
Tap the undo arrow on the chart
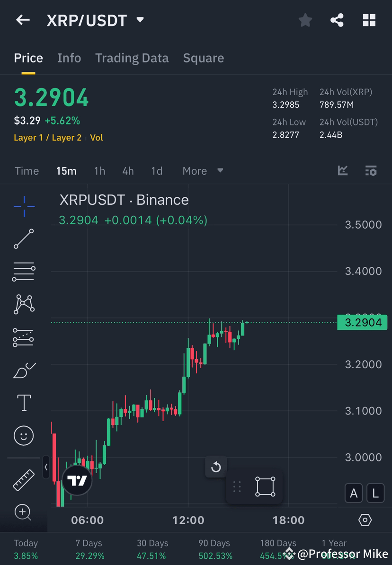click(216, 467)
